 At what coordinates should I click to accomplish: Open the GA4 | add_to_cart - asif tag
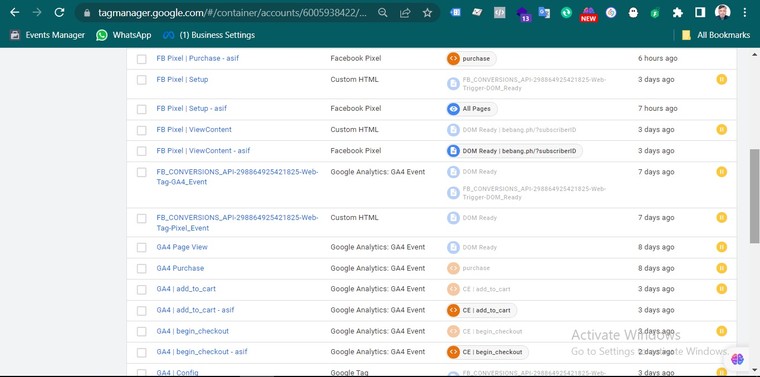pos(195,310)
